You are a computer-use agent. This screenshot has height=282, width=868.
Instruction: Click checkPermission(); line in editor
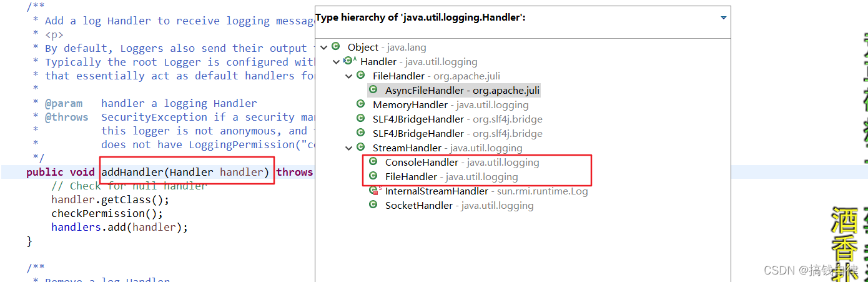(x=107, y=214)
